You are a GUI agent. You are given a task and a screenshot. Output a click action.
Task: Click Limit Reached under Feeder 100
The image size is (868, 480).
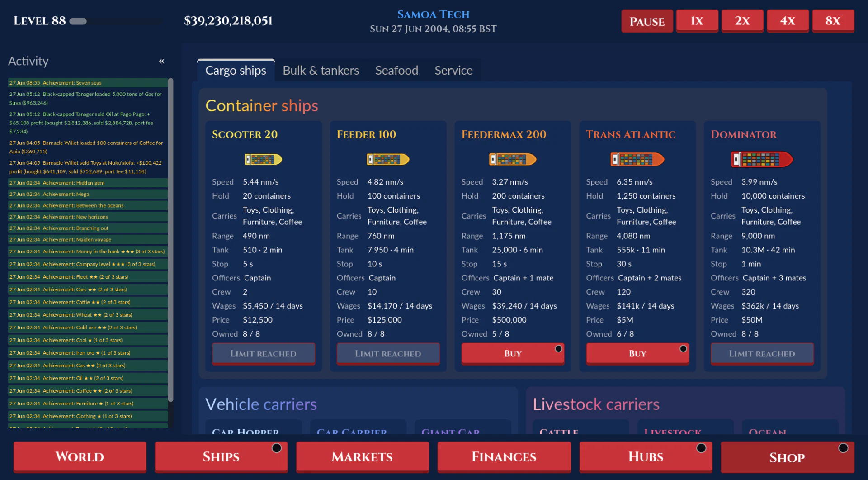388,353
